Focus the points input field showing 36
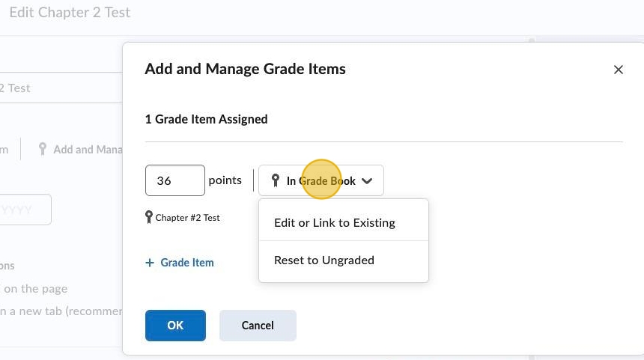644x360 pixels. (x=174, y=180)
